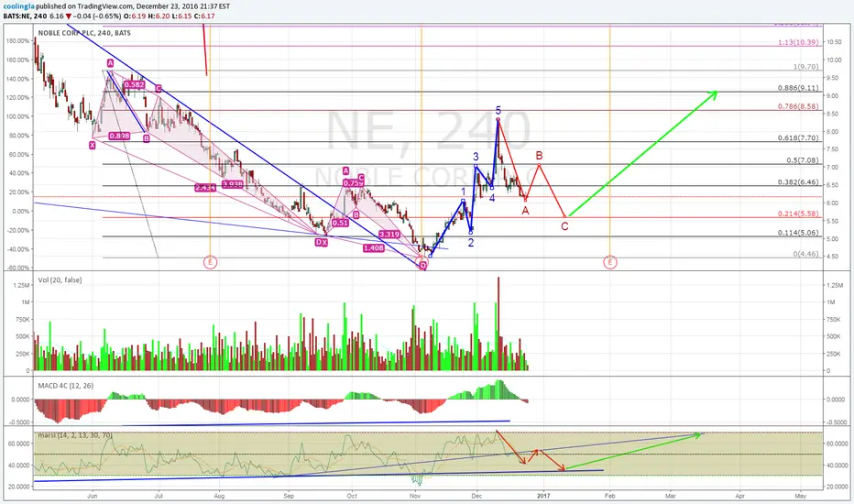Click the Feb label on the time axis
854x504 pixels.
(609, 496)
